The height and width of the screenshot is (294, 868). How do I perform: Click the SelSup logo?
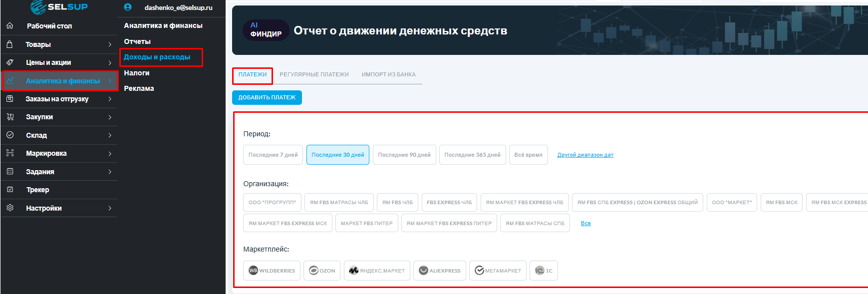tap(59, 6)
